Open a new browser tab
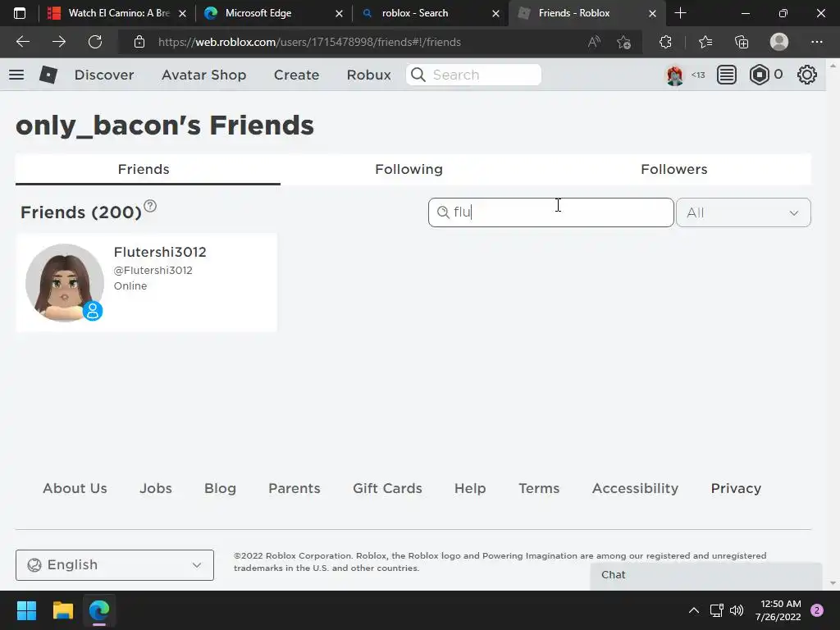 (680, 13)
